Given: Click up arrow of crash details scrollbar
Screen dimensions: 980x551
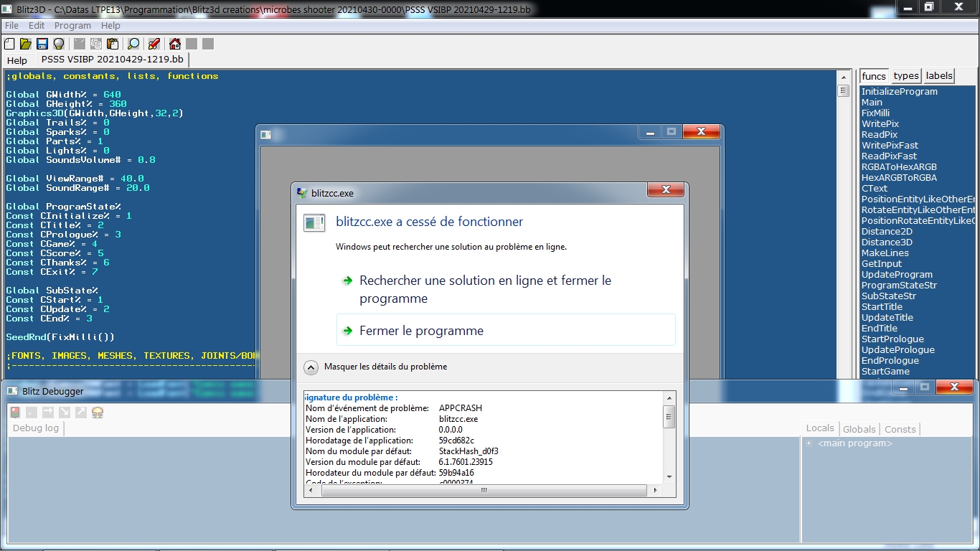Looking at the screenshot, I should tap(669, 397).
